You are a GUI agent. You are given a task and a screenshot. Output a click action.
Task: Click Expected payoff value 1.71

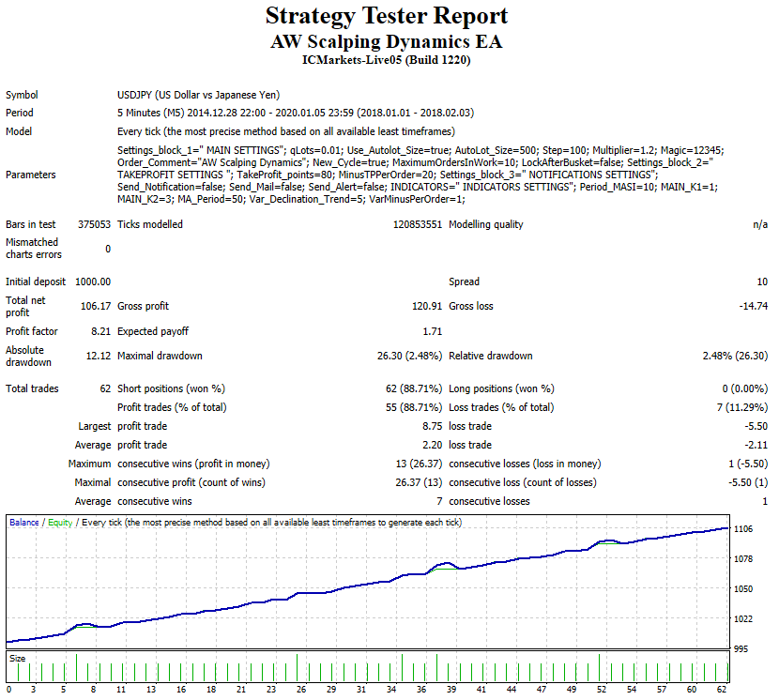[433, 331]
